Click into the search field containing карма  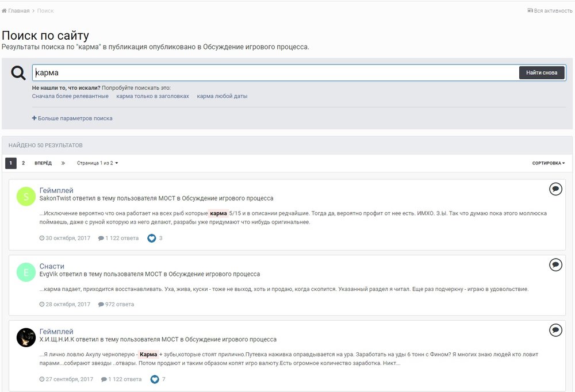click(276, 73)
